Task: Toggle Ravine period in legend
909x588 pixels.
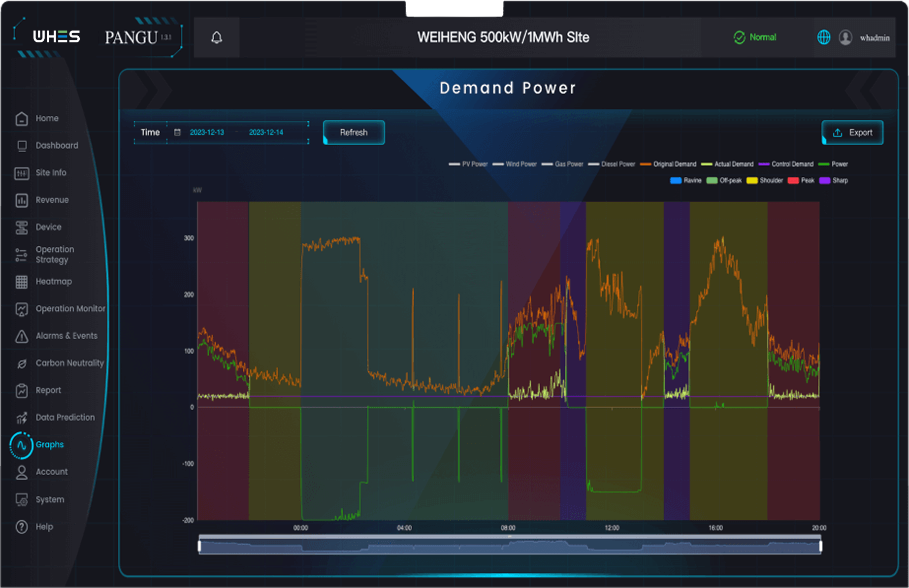Action: pos(685,180)
